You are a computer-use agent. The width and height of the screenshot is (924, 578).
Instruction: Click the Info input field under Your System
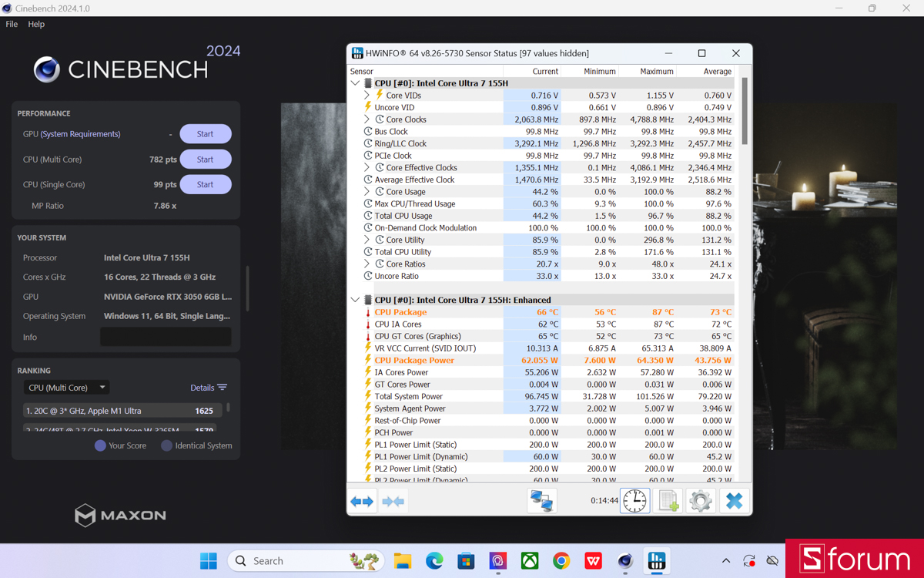[x=166, y=337]
